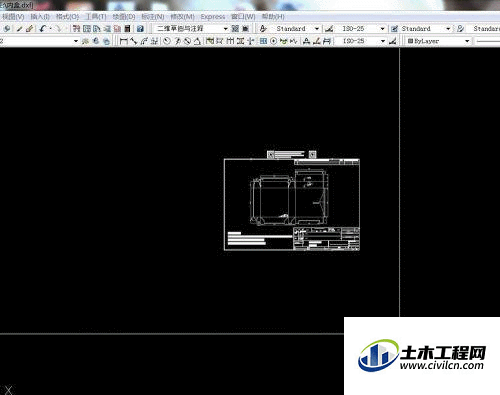Select the Radius dimension tool
The width and height of the screenshot is (500, 395).
(x=167, y=41)
